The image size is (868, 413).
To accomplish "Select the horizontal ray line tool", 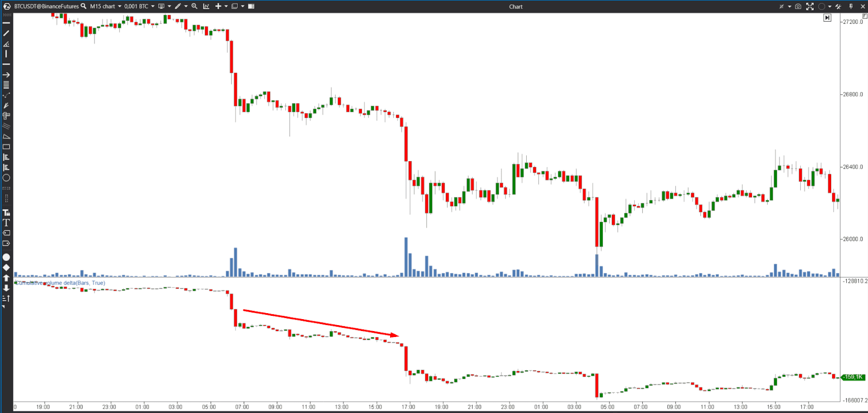I will (x=7, y=64).
